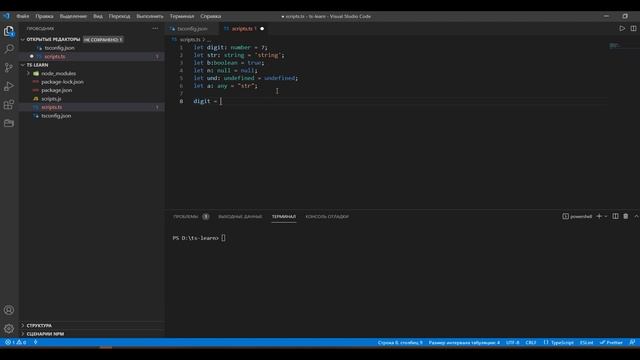Split the terminal panel
This screenshot has width=640, height=360.
[x=615, y=216]
